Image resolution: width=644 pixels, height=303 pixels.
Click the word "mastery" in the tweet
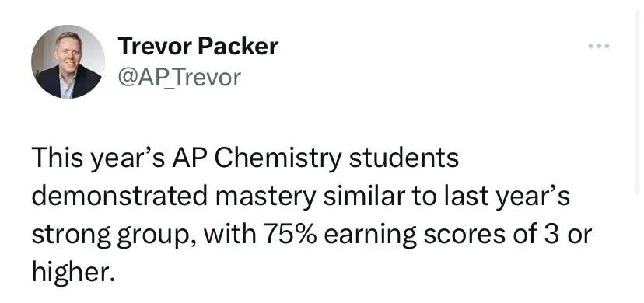pyautogui.click(x=266, y=197)
